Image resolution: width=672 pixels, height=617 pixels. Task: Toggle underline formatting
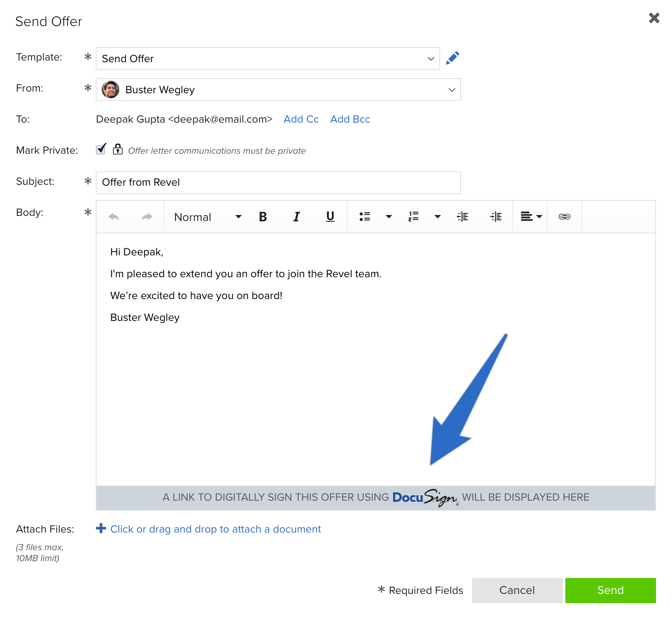(330, 217)
